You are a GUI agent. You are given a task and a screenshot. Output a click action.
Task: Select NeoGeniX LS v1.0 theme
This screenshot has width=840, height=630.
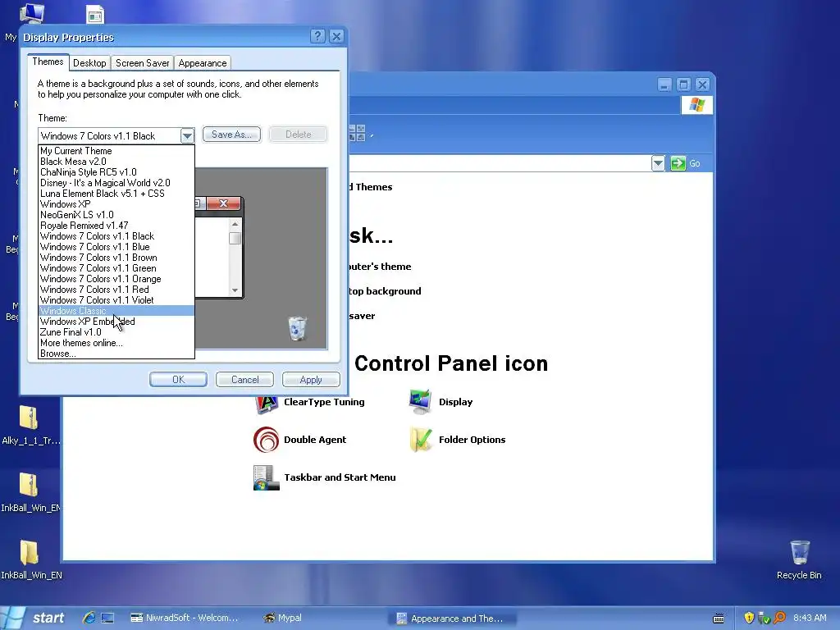click(x=116, y=215)
